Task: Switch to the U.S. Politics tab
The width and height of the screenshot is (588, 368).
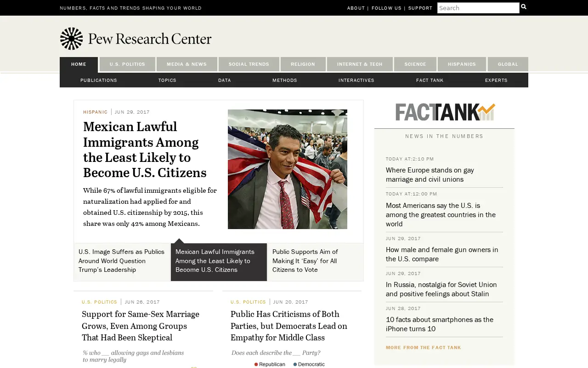Action: pyautogui.click(x=127, y=64)
